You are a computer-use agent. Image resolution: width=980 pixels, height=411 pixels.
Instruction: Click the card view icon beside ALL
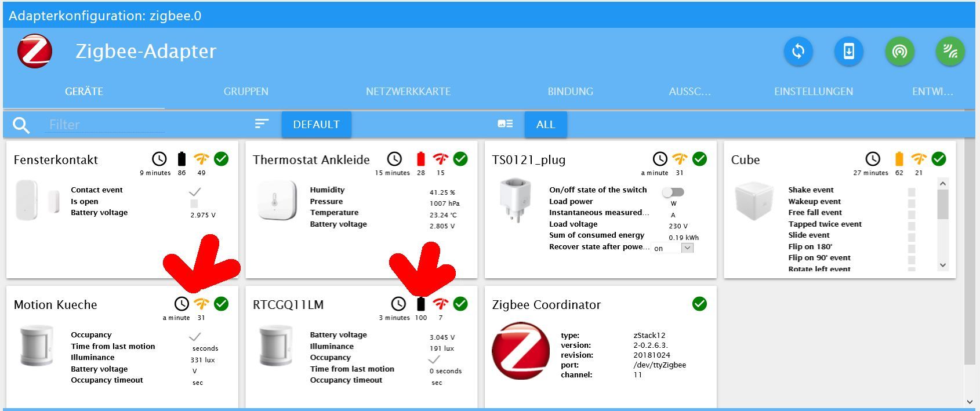[x=505, y=123]
